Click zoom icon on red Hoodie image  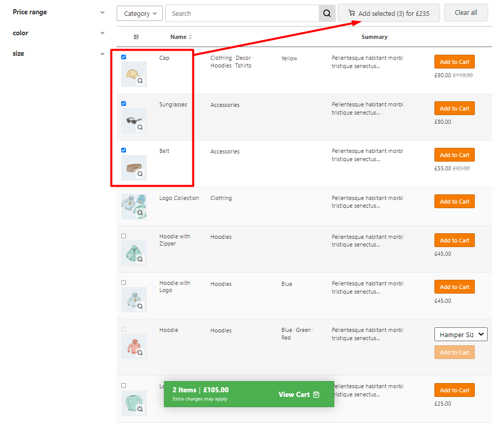pos(140,352)
